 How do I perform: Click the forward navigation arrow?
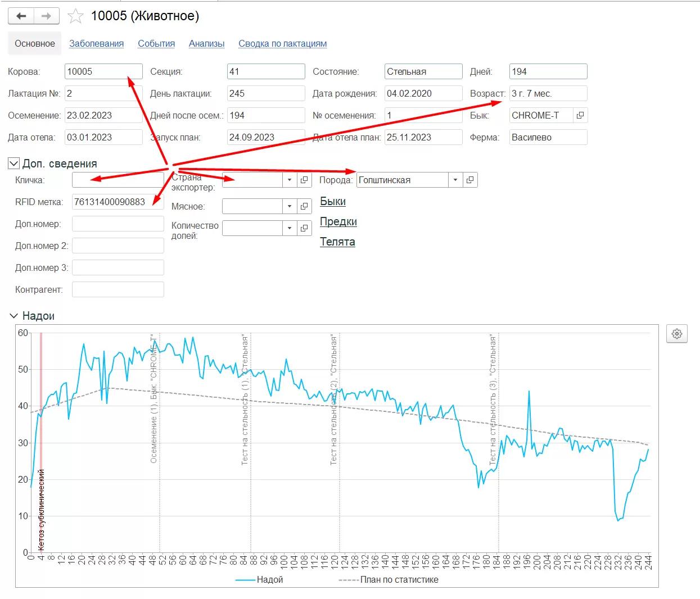(47, 16)
